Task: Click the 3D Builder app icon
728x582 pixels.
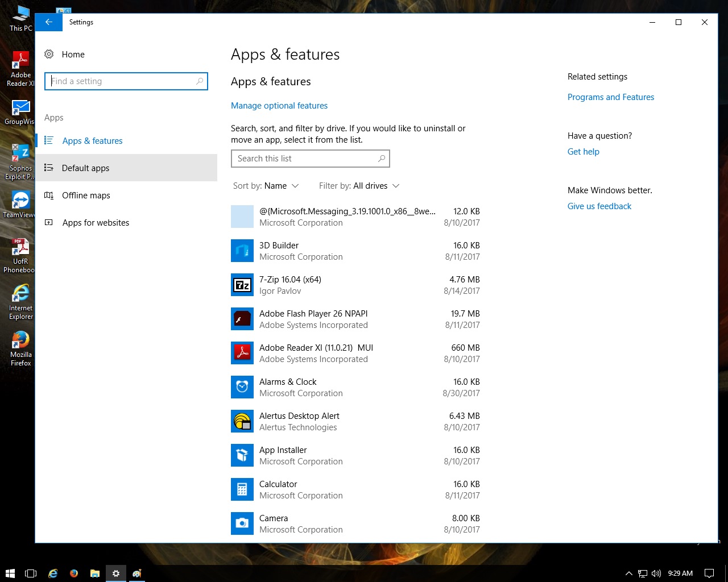Action: pyautogui.click(x=242, y=251)
